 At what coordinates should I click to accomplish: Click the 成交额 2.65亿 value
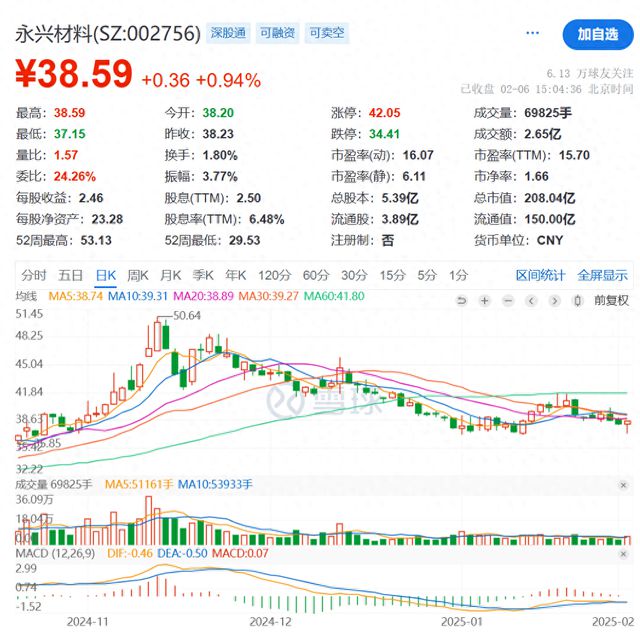click(542, 134)
